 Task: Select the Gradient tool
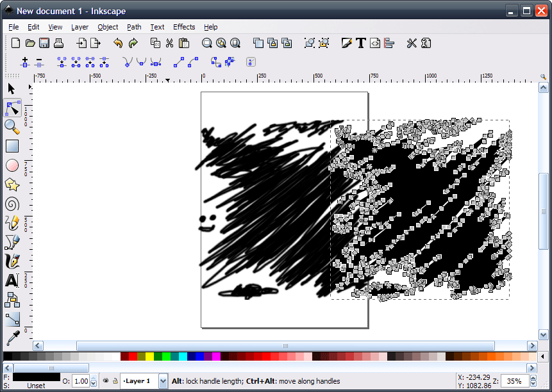pos(12,319)
